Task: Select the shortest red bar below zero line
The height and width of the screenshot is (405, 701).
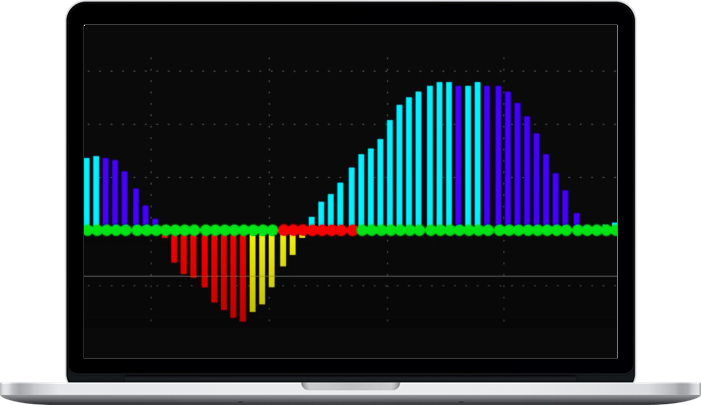Action: 165,236
